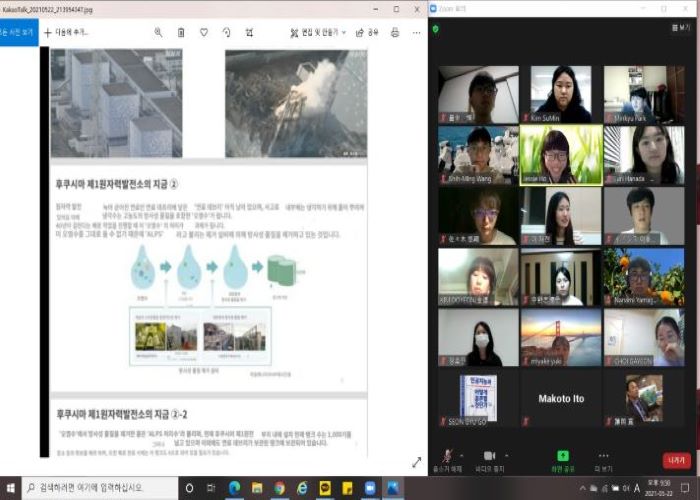Image resolution: width=700 pixels, height=500 pixels.
Task: Toggle video off with camera button
Action: 489,456
